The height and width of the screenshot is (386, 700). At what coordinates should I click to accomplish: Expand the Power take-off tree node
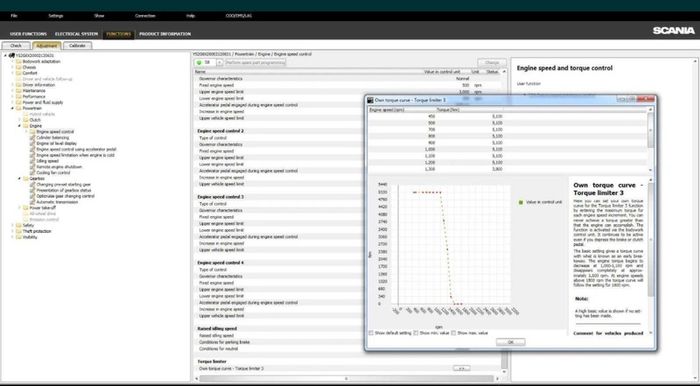click(20, 208)
